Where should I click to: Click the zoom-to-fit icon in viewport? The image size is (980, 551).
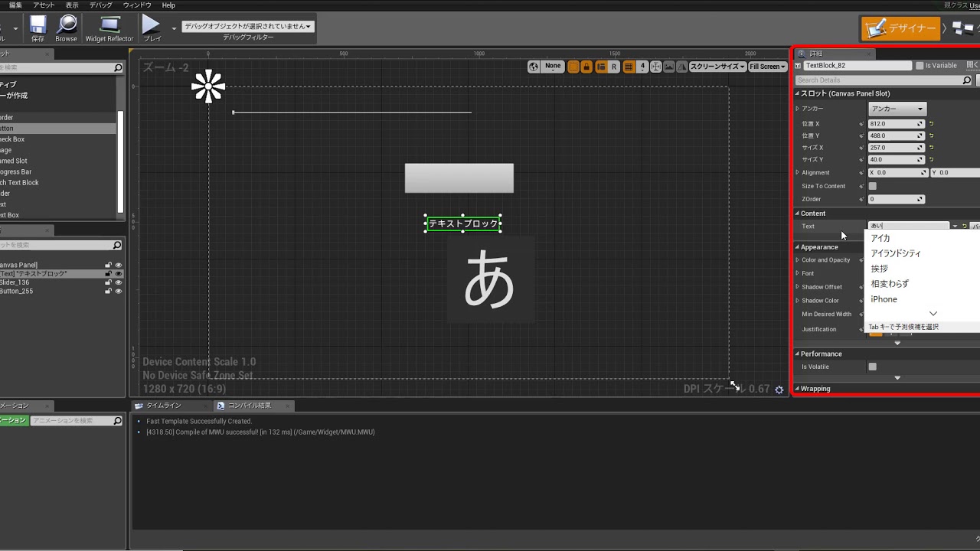click(x=656, y=67)
